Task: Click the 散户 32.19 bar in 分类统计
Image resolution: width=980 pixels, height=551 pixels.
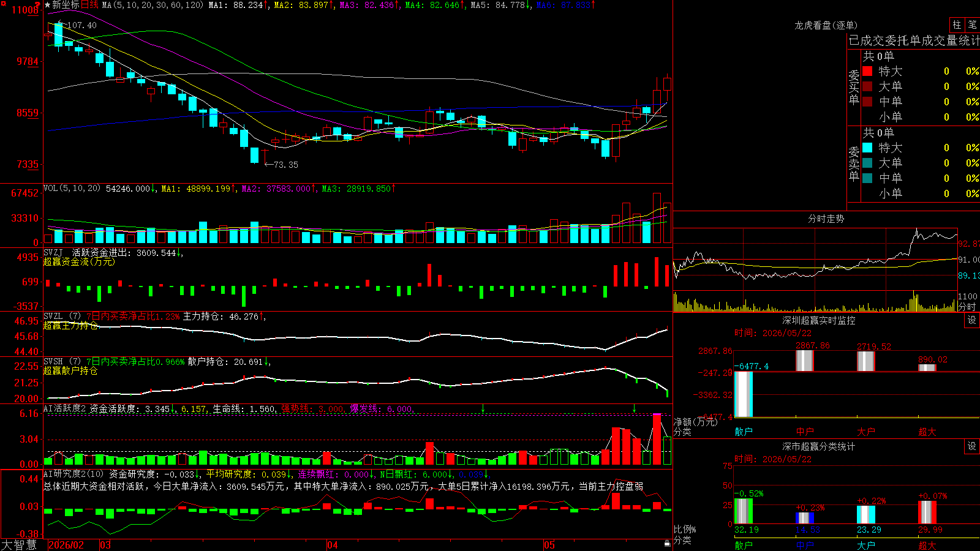Action: (x=744, y=511)
